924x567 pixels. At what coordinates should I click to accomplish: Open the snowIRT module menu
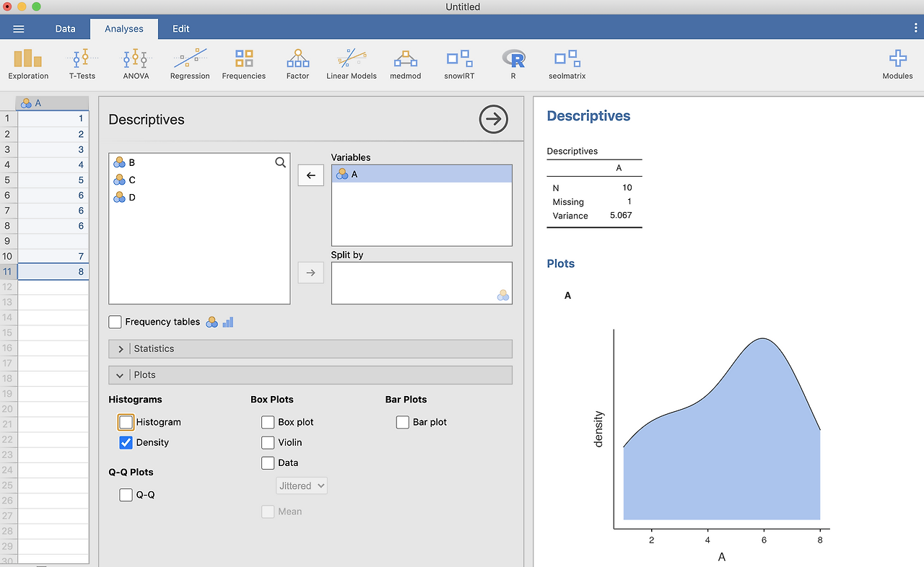(459, 64)
